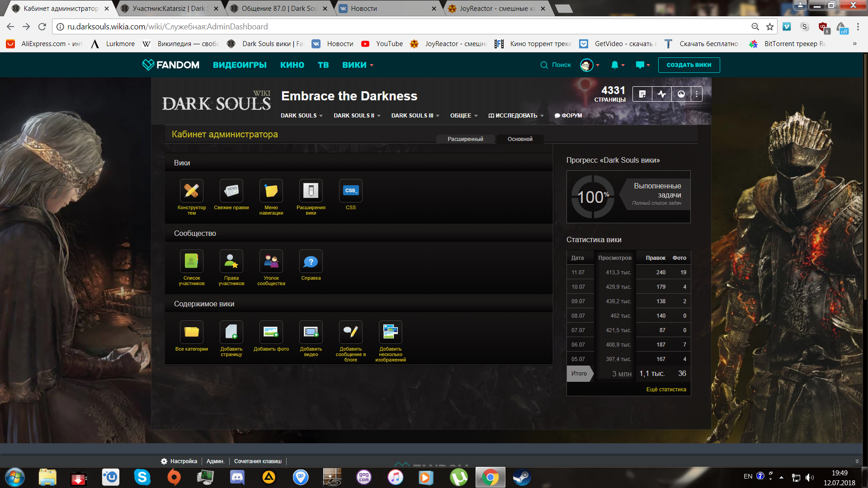Open the ФОРУМ link

568,116
